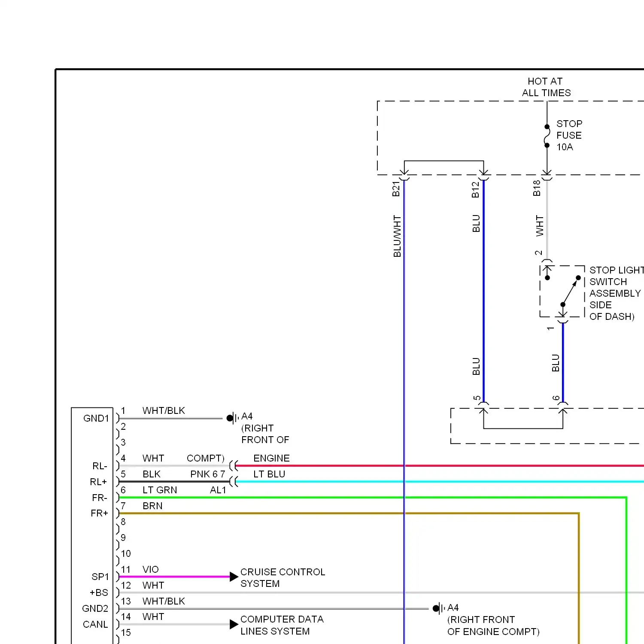This screenshot has height=644, width=644.
Task: Click the RL- terminal label
Action: click(x=100, y=466)
